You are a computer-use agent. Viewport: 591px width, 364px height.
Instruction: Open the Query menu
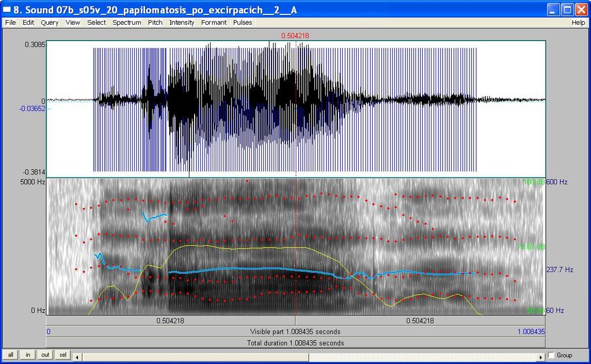tap(49, 23)
